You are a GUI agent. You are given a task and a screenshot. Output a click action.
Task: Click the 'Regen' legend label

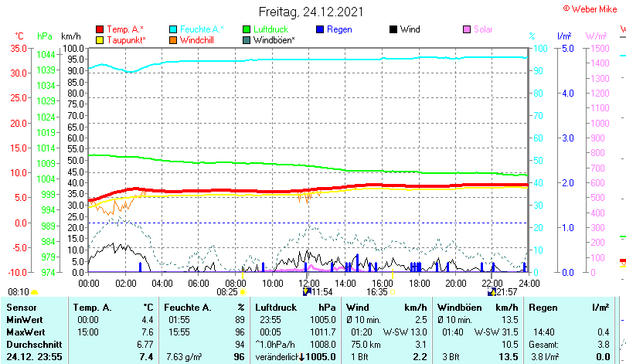[339, 29]
